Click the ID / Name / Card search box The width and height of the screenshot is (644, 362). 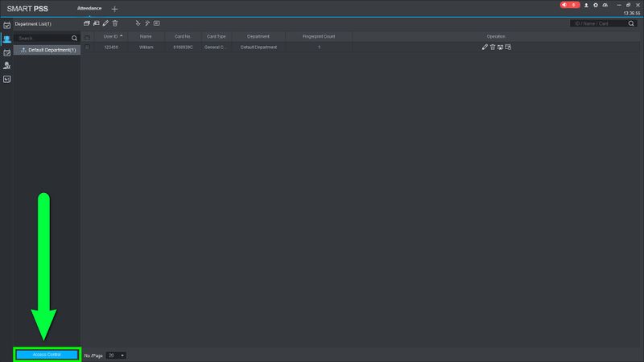click(599, 23)
